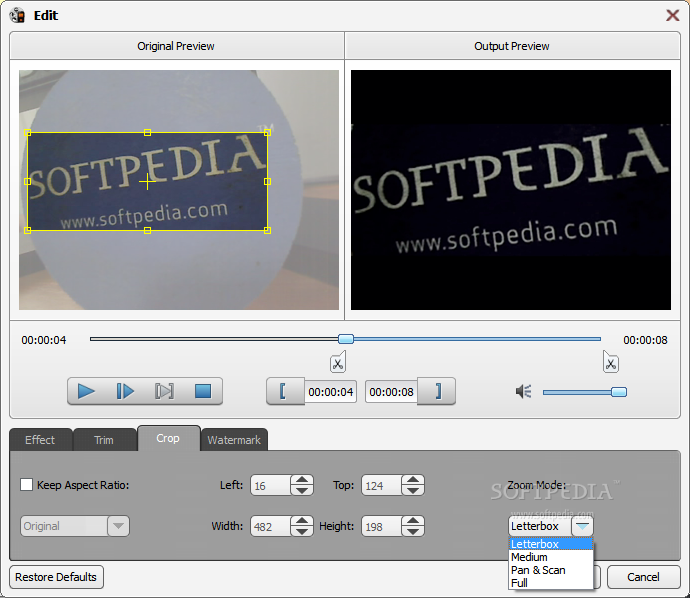Click the Left field showing 16
The width and height of the screenshot is (690, 598).
coord(271,485)
